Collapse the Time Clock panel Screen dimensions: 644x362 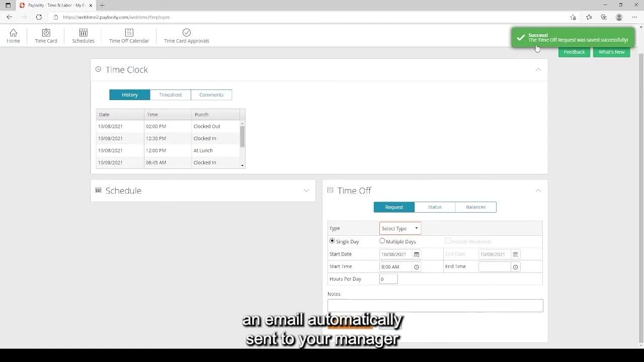538,69
